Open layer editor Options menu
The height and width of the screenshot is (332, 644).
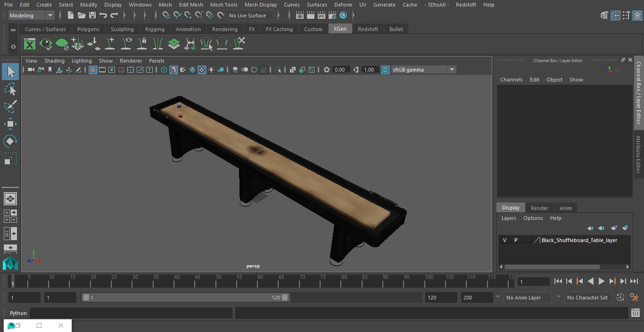[x=533, y=218]
